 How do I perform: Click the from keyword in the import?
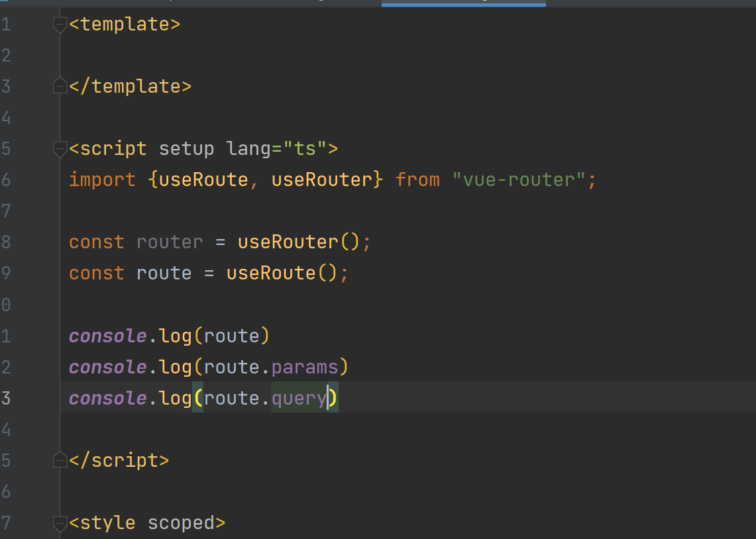pyautogui.click(x=417, y=179)
